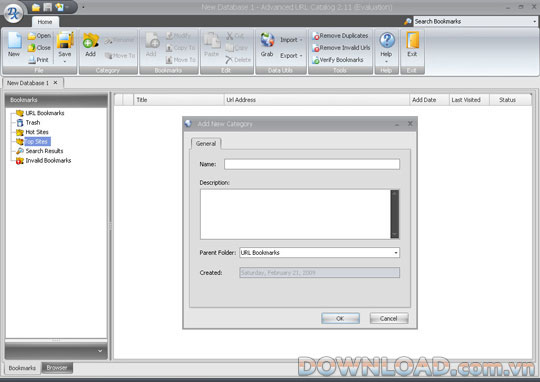Click Rename in Category group
The width and height of the screenshot is (540, 382).
point(119,40)
